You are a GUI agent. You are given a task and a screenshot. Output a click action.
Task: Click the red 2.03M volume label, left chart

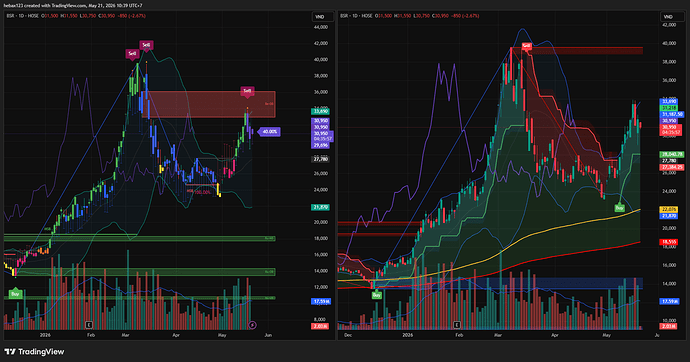pyautogui.click(x=320, y=326)
